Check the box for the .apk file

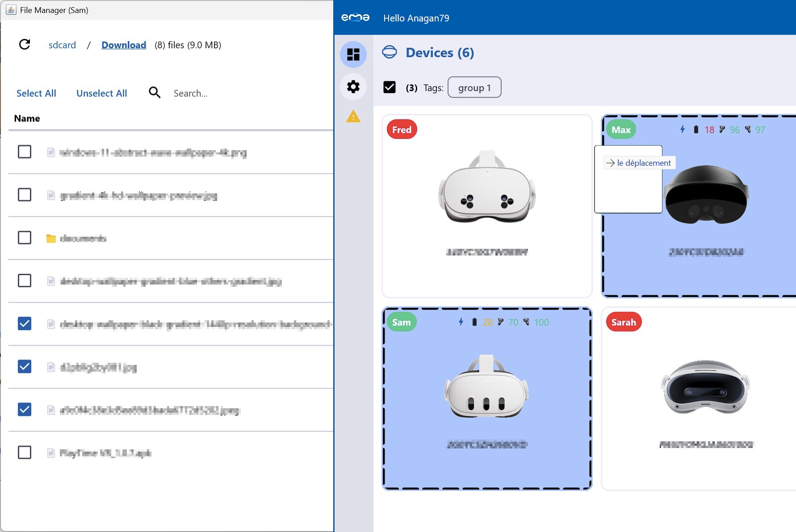(25, 452)
